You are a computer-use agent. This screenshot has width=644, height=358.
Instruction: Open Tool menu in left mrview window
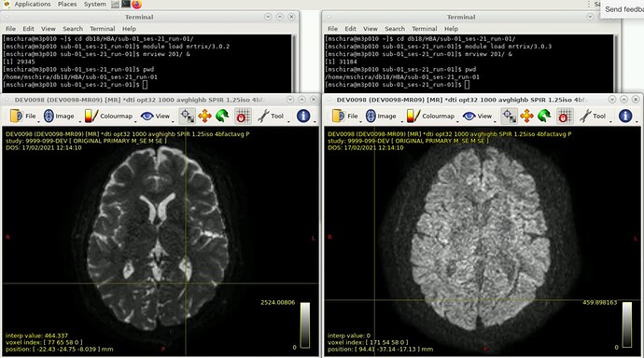(x=271, y=116)
